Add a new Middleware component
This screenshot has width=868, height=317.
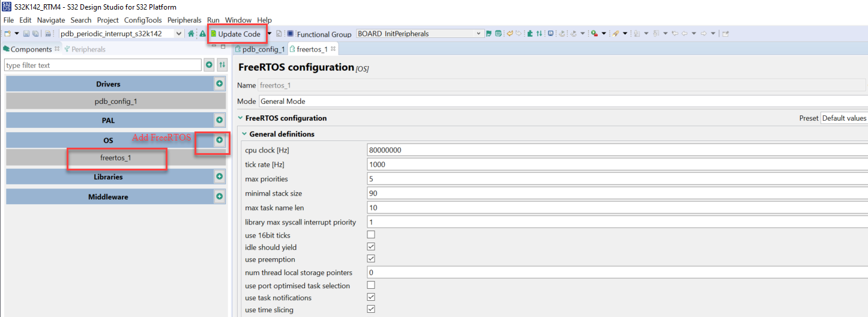pyautogui.click(x=220, y=196)
